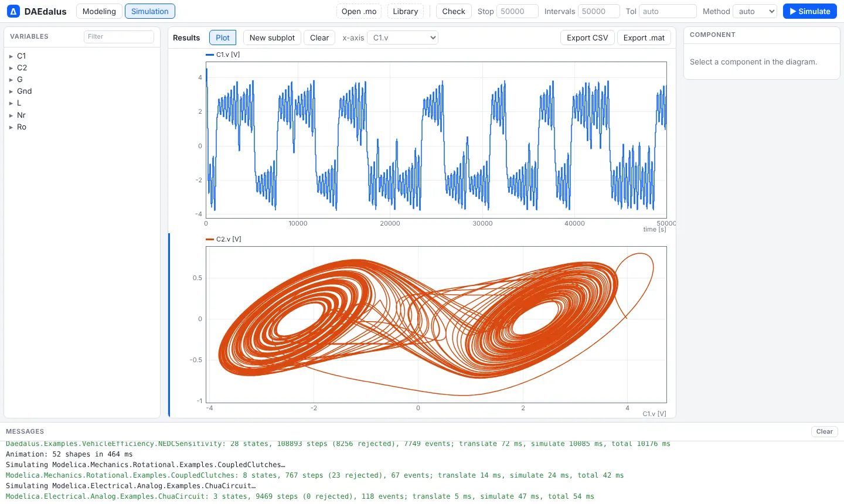Clear the Messages log
This screenshot has height=504, width=844.
pyautogui.click(x=825, y=431)
